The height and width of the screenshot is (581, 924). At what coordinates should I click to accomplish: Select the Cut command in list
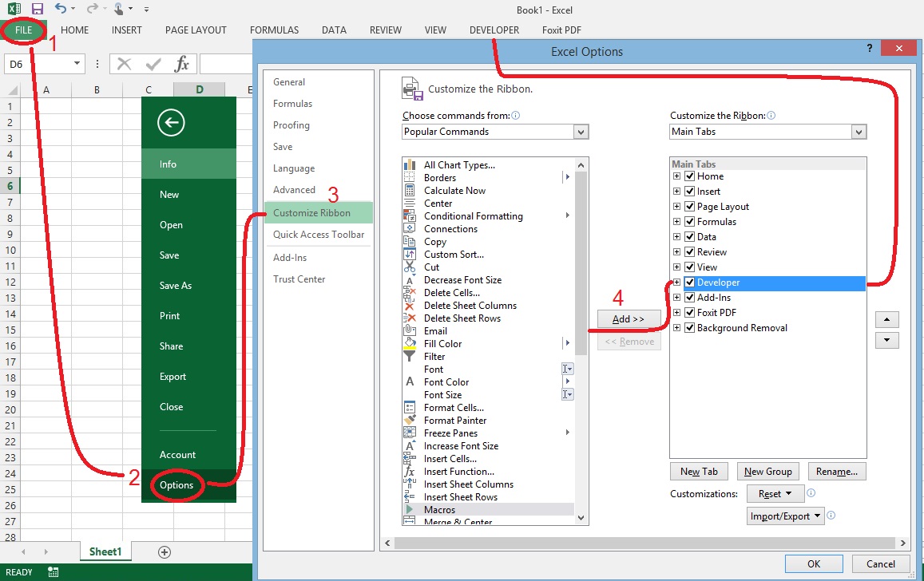[x=431, y=267]
